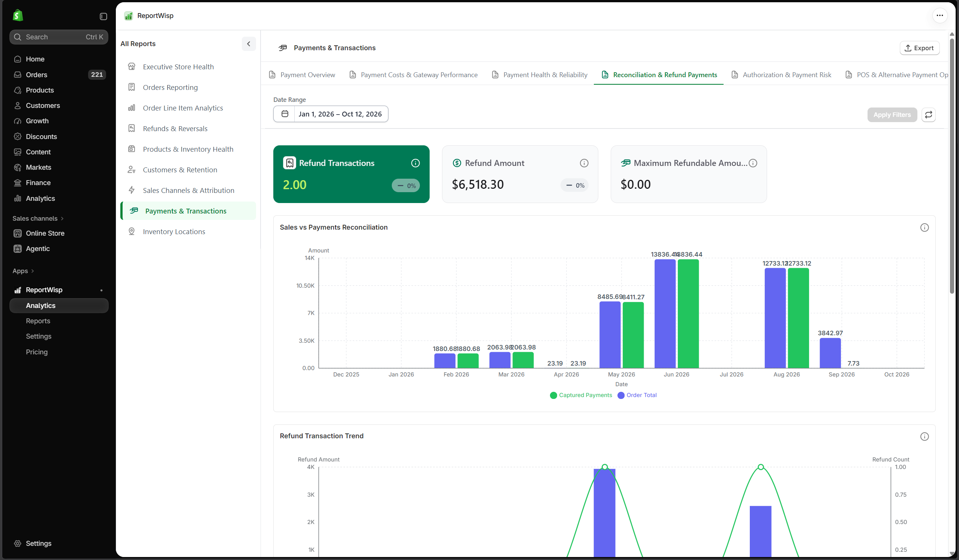Click the Online Store icon
Image resolution: width=959 pixels, height=560 pixels.
tap(18, 233)
